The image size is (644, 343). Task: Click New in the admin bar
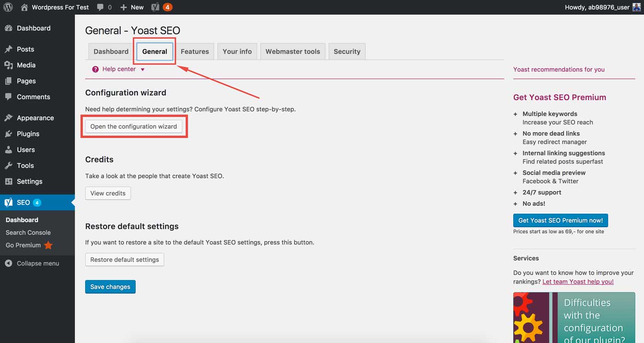137,7
